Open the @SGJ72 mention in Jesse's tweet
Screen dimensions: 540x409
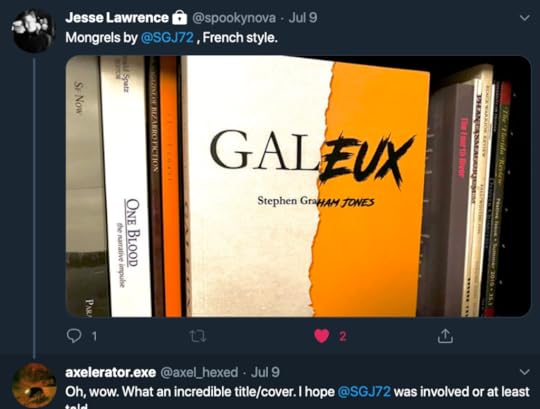(x=167, y=37)
